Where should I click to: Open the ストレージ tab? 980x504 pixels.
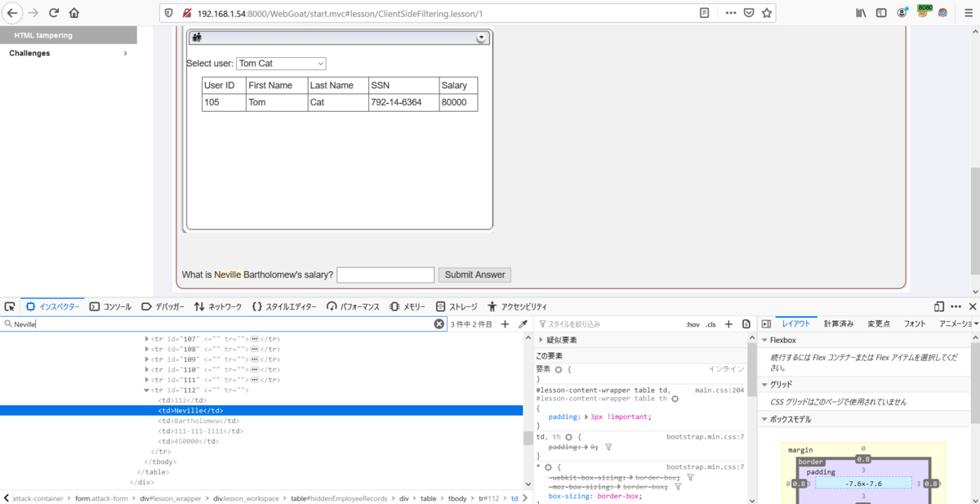click(x=457, y=307)
